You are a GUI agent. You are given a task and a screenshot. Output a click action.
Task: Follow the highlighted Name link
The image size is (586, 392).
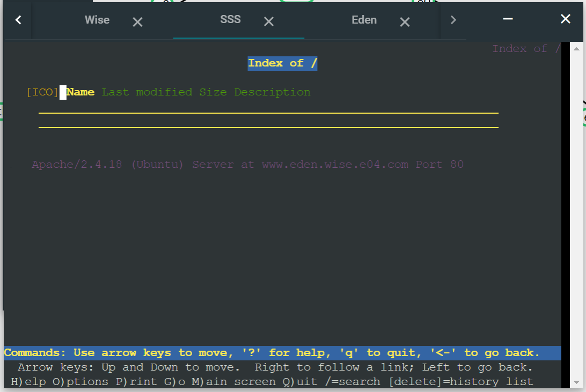(x=79, y=92)
